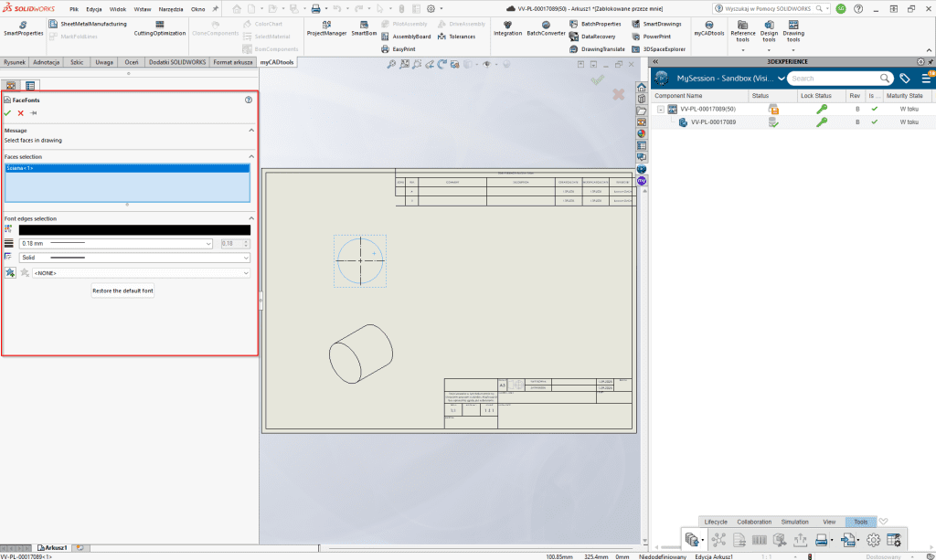
Task: Open the edge color palette icon
Action: [8, 228]
